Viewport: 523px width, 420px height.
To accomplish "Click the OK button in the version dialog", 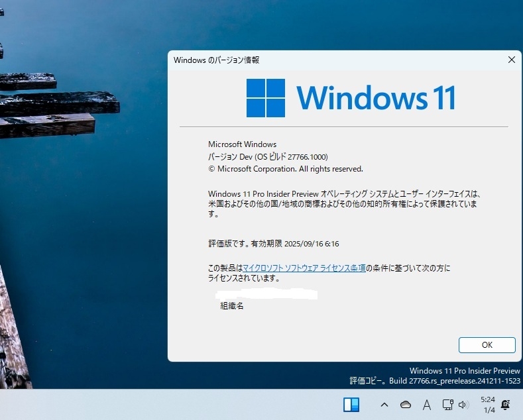I will click(487, 345).
